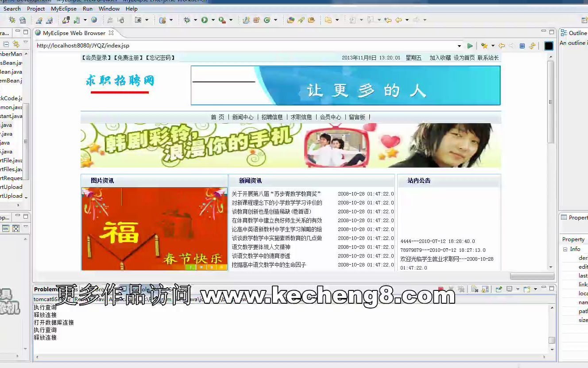
Task: Click the green Go arrow beside the URL
Action: click(x=470, y=46)
